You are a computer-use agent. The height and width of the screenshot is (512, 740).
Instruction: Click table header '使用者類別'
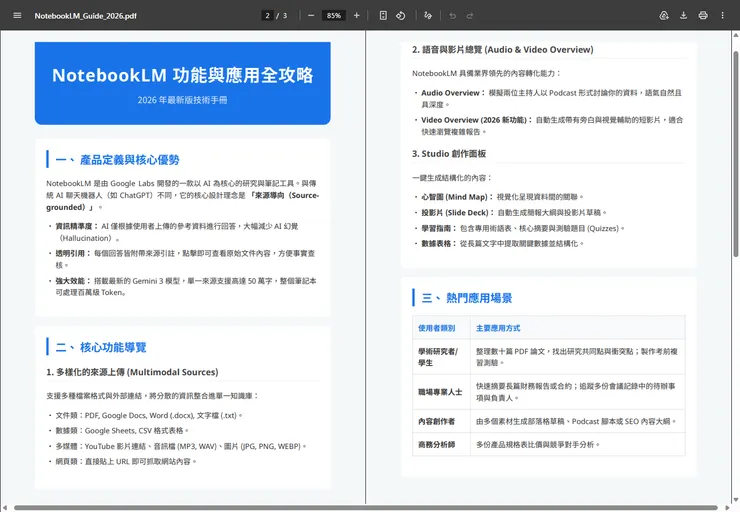(437, 328)
